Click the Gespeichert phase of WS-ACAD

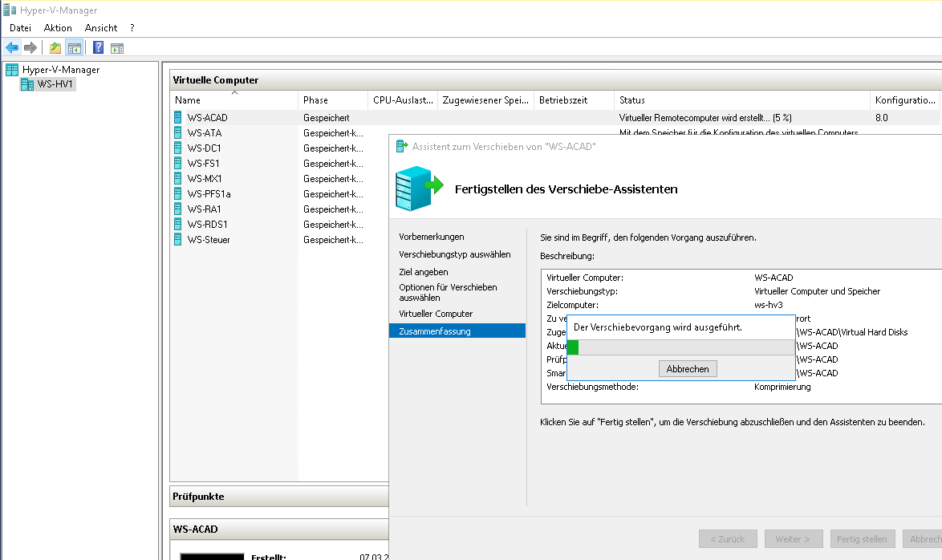[x=327, y=118]
